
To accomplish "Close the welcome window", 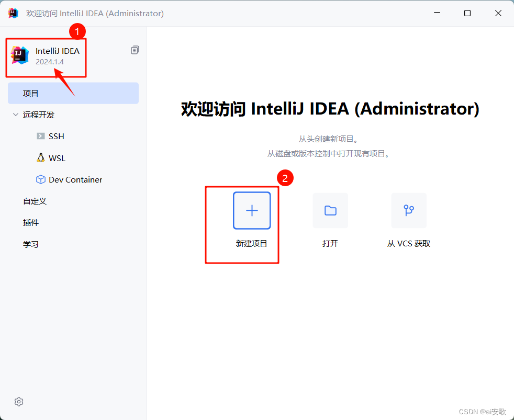I will (498, 13).
